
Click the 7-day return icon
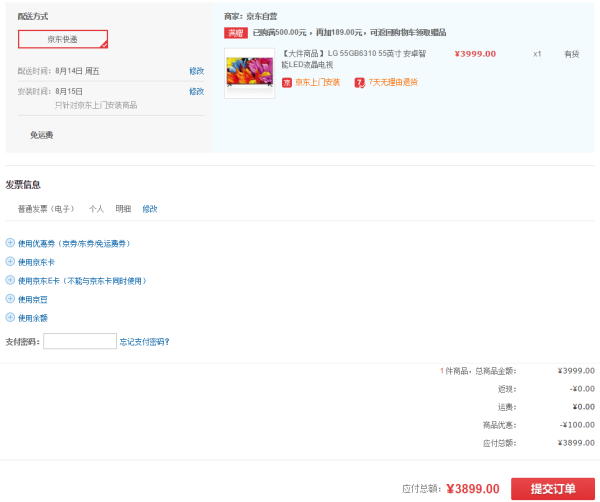359,82
